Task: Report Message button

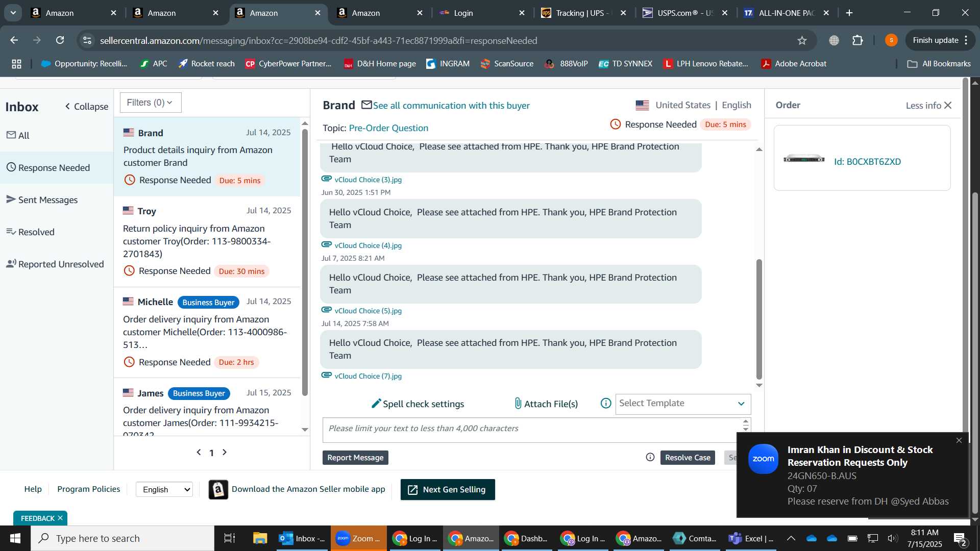Action: (355, 458)
